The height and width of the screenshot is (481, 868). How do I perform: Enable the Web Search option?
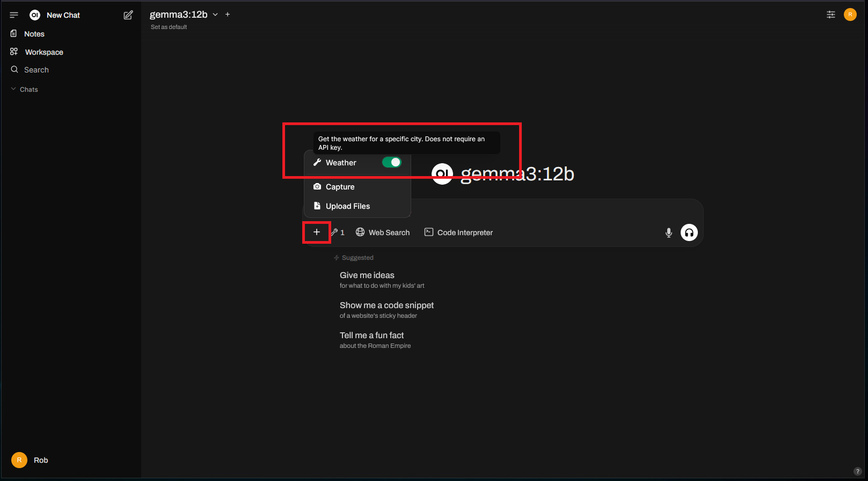[383, 232]
